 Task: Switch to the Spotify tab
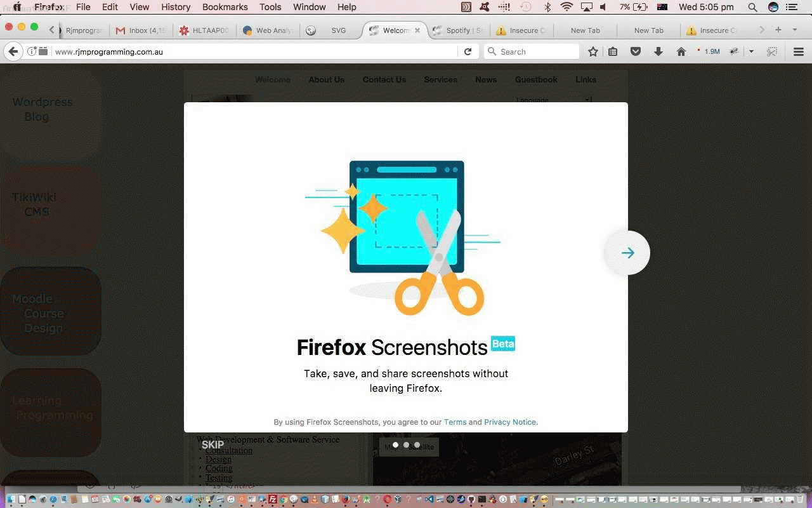coord(459,30)
